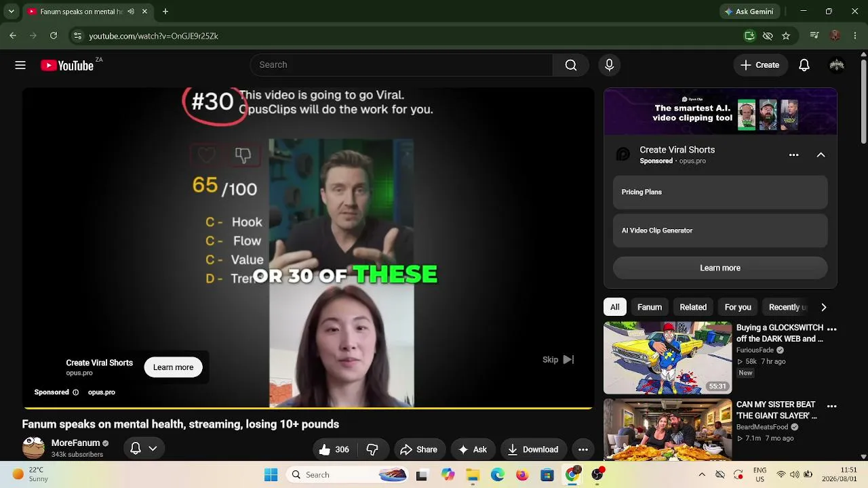Click Learn more in the ad side panel
The image size is (868, 488).
click(x=720, y=268)
